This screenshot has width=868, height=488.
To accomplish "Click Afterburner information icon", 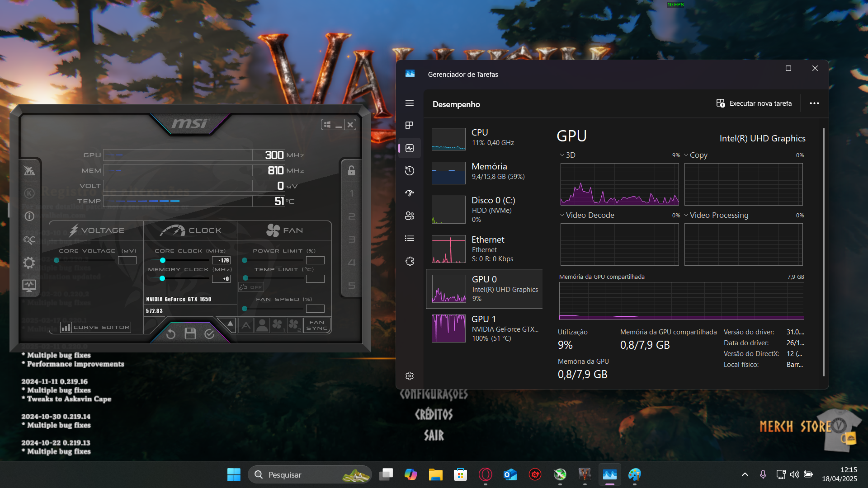I will click(x=29, y=216).
